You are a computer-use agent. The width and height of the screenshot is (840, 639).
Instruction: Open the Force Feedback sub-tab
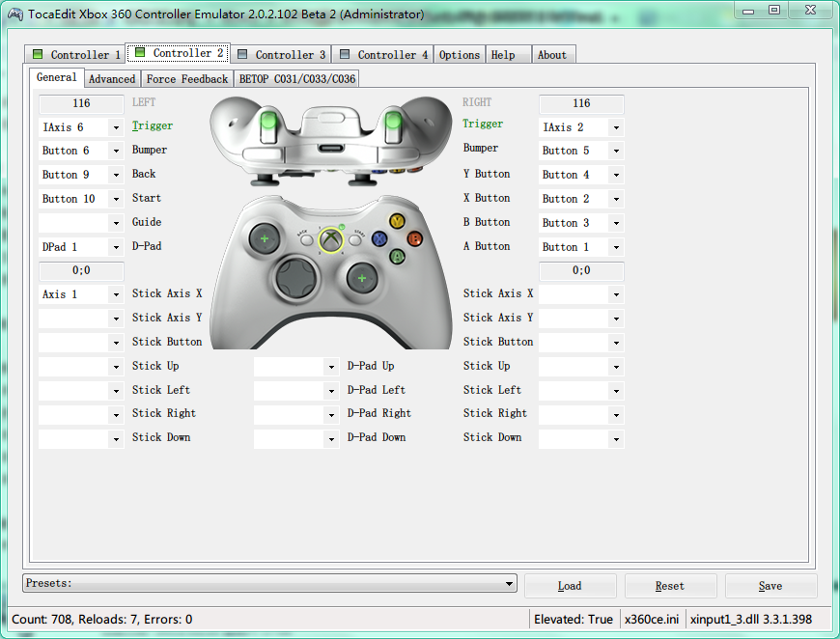pyautogui.click(x=187, y=79)
